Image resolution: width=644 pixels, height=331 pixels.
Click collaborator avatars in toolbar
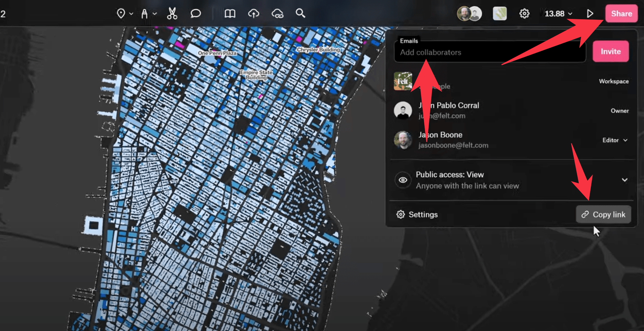469,14
